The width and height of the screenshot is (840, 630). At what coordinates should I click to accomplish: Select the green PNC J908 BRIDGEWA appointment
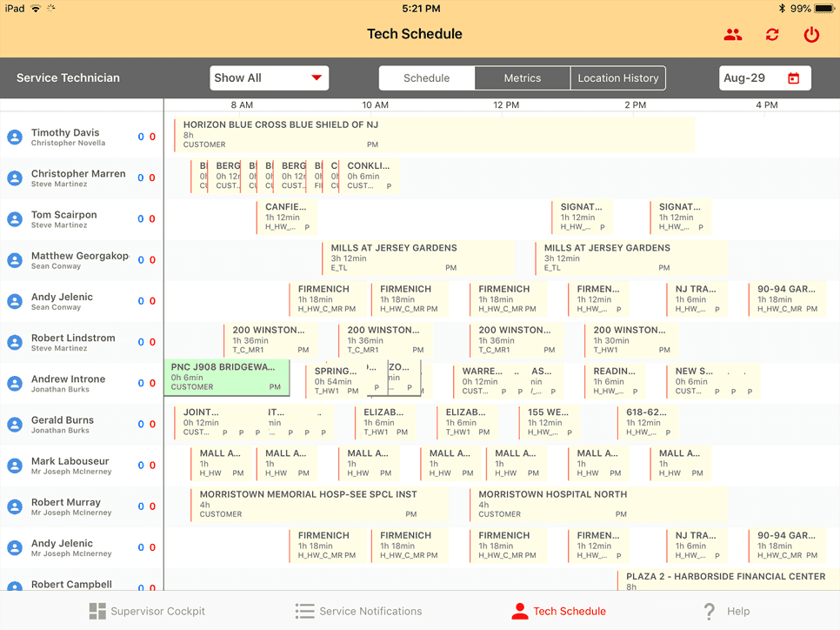click(227, 378)
